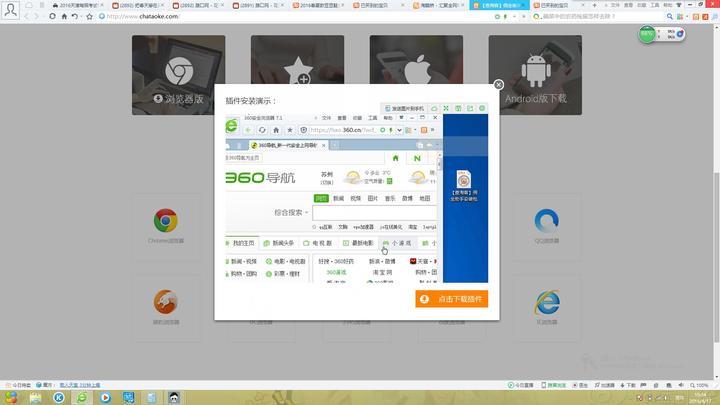Open the Apple version download card
This screenshot has height=405, width=720.
pos(416,59)
